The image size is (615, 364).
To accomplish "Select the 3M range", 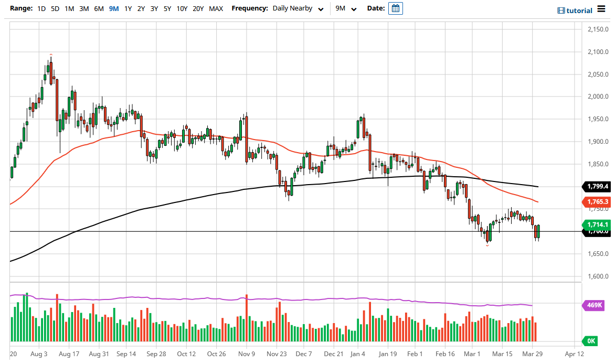I will pyautogui.click(x=84, y=8).
